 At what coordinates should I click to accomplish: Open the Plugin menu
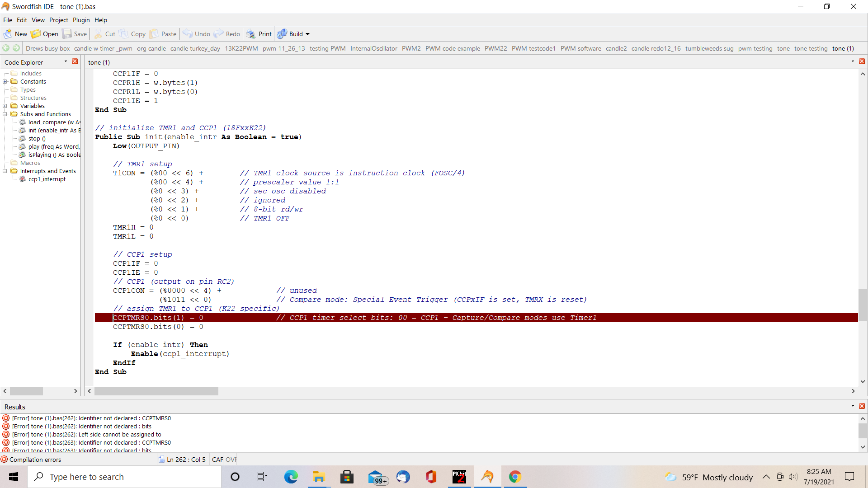coord(81,20)
